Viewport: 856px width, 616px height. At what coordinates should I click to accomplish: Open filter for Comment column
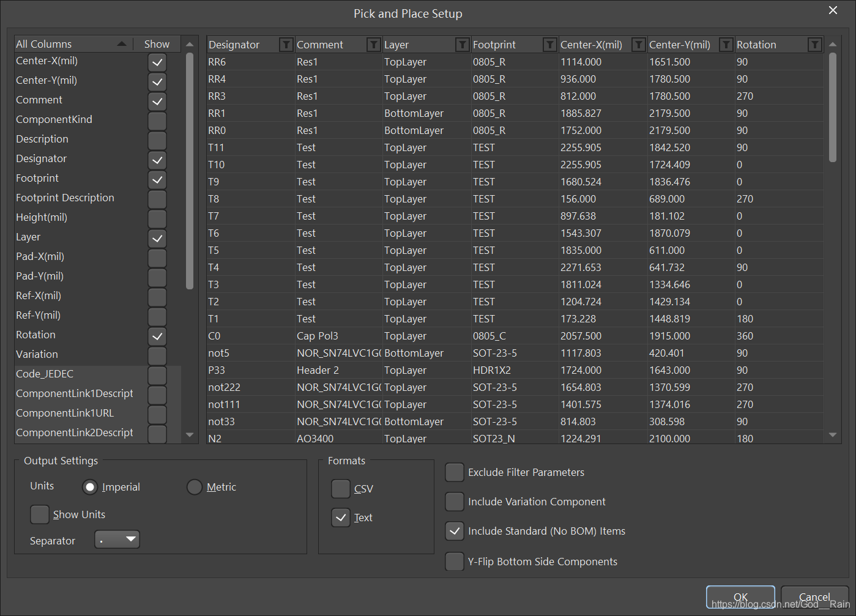pos(374,45)
